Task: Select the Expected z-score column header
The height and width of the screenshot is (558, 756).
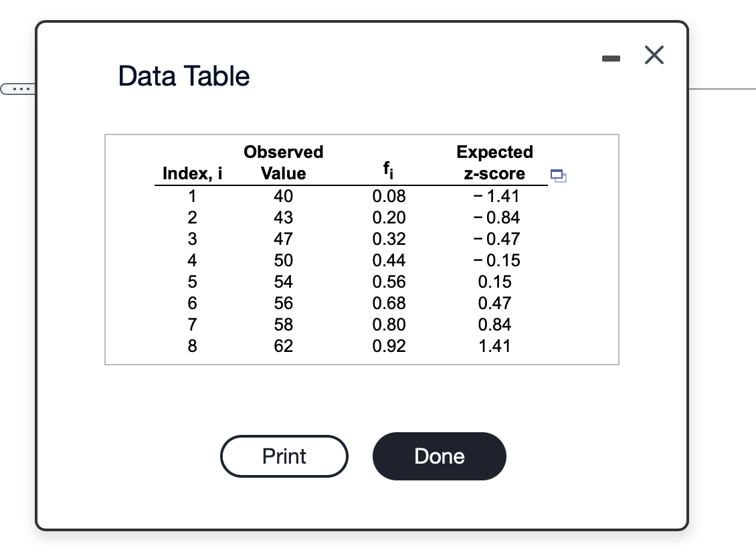Action: [494, 162]
